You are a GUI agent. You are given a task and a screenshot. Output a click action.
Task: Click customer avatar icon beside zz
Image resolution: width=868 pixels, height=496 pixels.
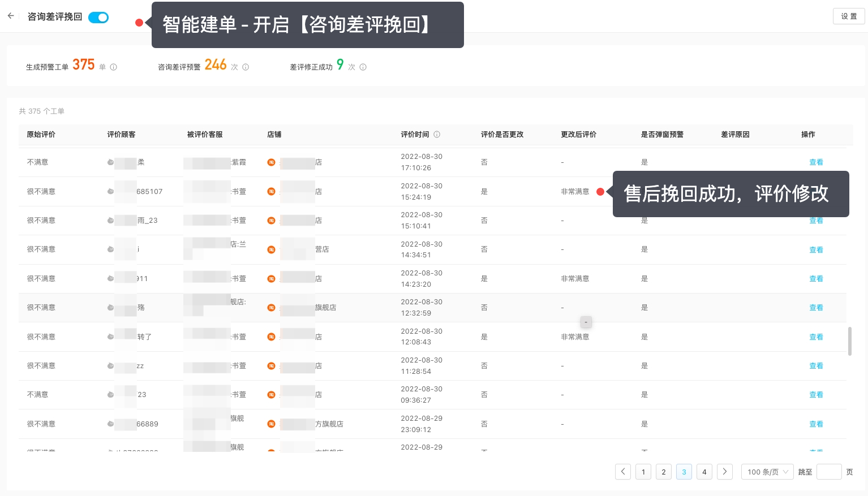click(110, 366)
